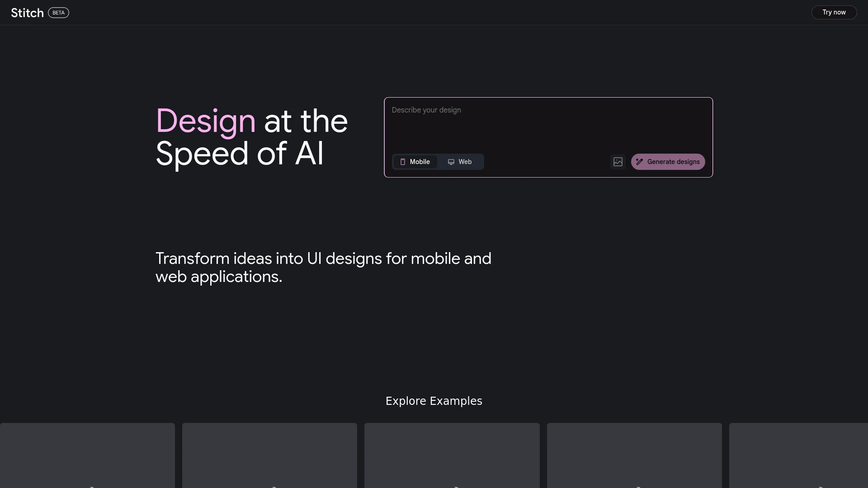The height and width of the screenshot is (488, 868).
Task: Click the BETA badge next to Stitch
Action: (x=58, y=13)
